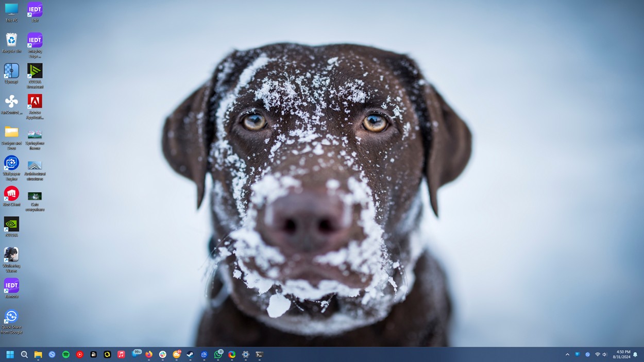
Task: Open WhatsApp from the taskbar
Action: pyautogui.click(x=219, y=354)
